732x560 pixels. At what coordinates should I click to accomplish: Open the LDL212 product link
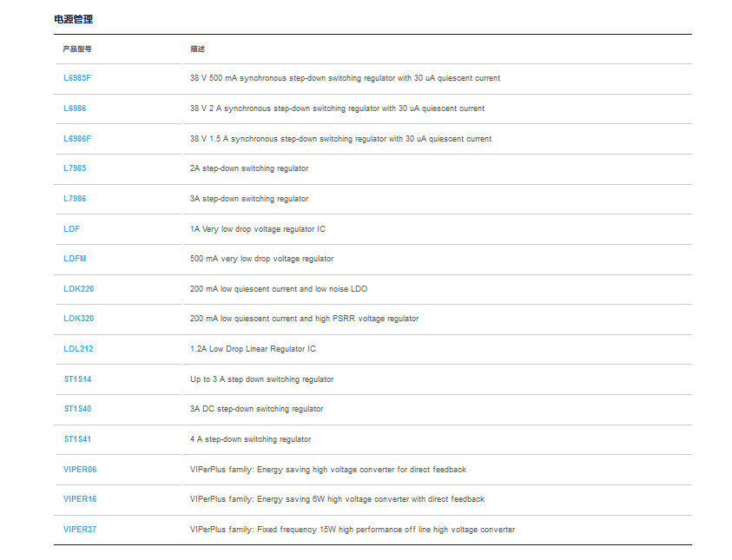click(78, 349)
